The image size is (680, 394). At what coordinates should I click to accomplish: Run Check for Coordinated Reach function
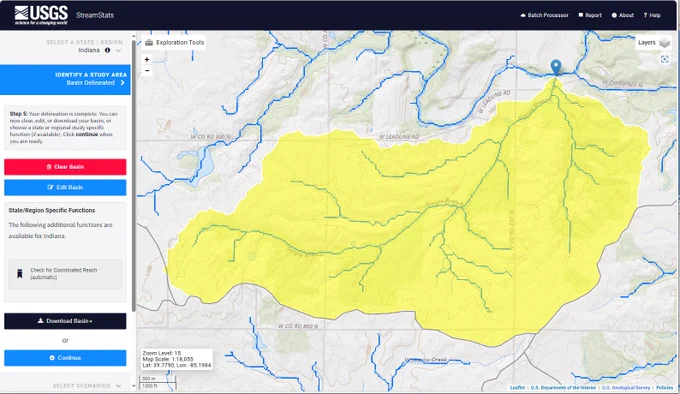pyautogui.click(x=65, y=274)
